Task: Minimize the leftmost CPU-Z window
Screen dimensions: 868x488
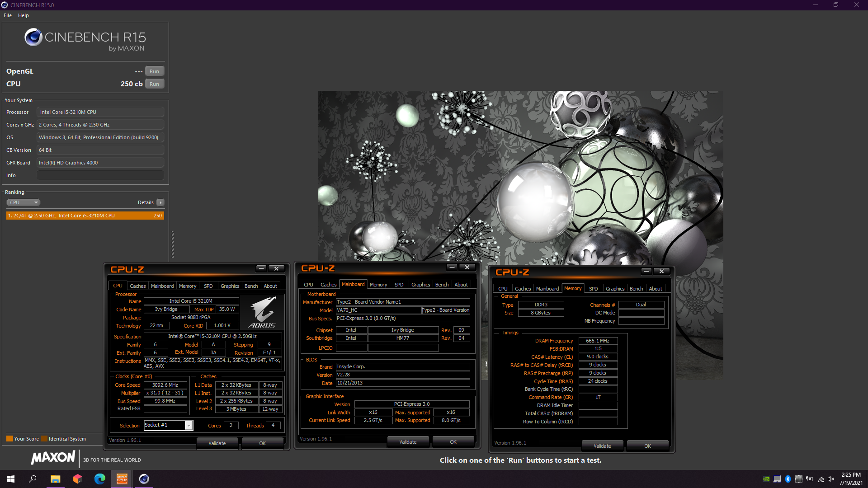Action: point(261,268)
